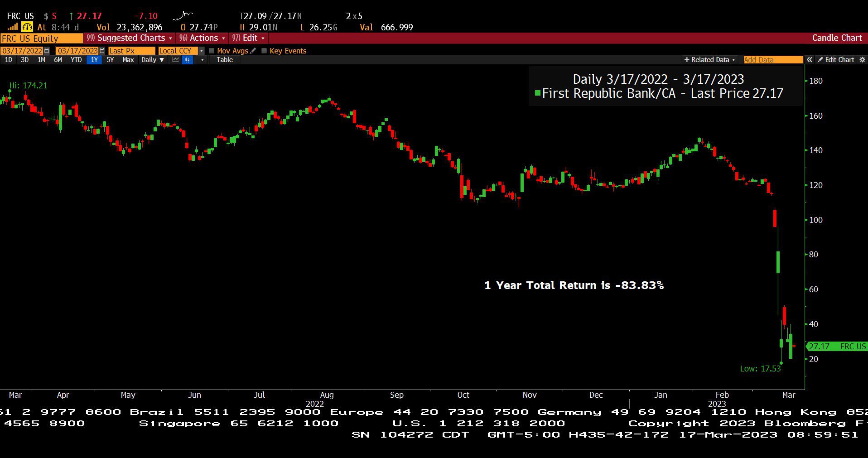The height and width of the screenshot is (458, 868).
Task: Click the 180 y-axis label
Action: coord(816,81)
